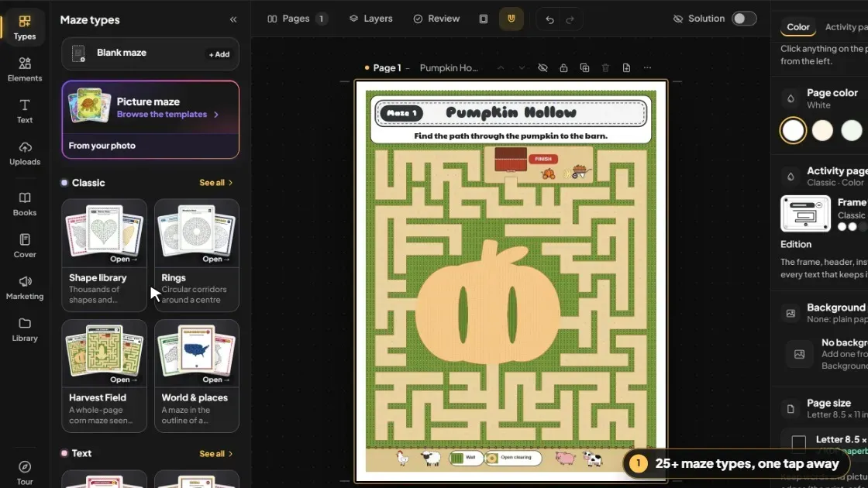Click the Open clearing legend pill
868x488 pixels.
(x=512, y=458)
